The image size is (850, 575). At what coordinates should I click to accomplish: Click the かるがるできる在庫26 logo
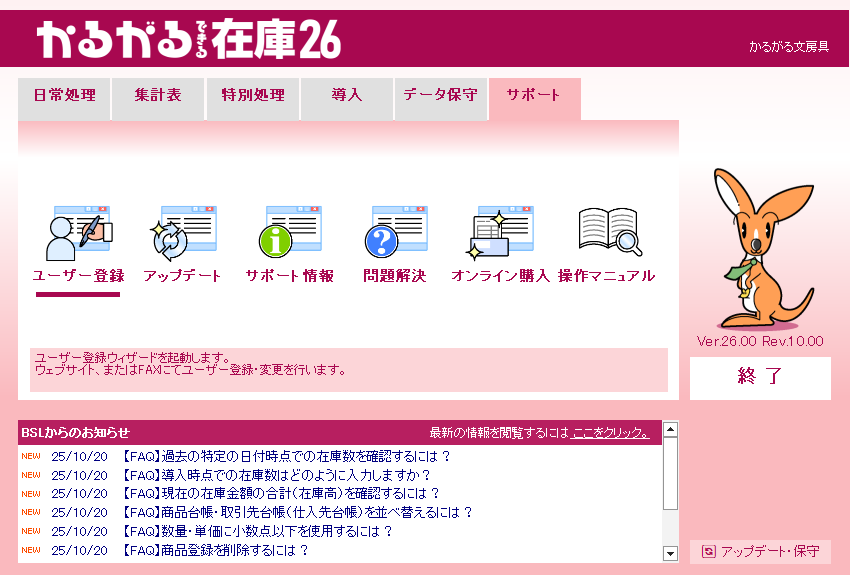[189, 40]
